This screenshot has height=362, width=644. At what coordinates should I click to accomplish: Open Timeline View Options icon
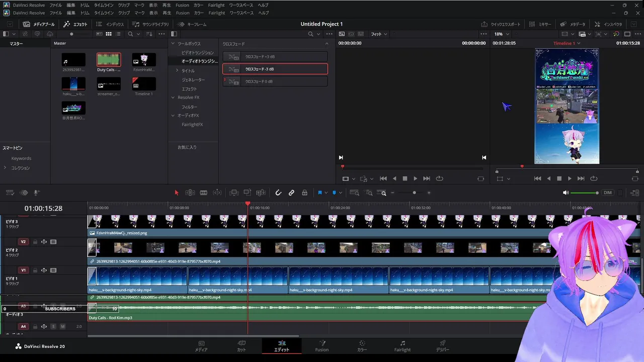click(10, 193)
